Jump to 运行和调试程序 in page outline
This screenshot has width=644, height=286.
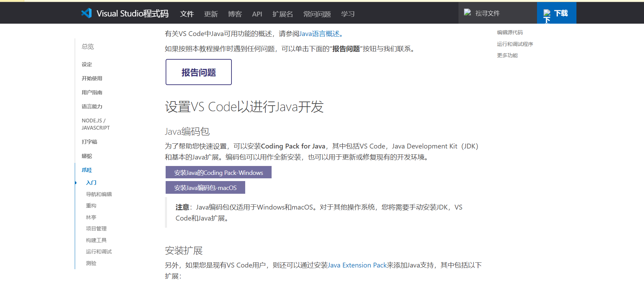[x=515, y=44]
